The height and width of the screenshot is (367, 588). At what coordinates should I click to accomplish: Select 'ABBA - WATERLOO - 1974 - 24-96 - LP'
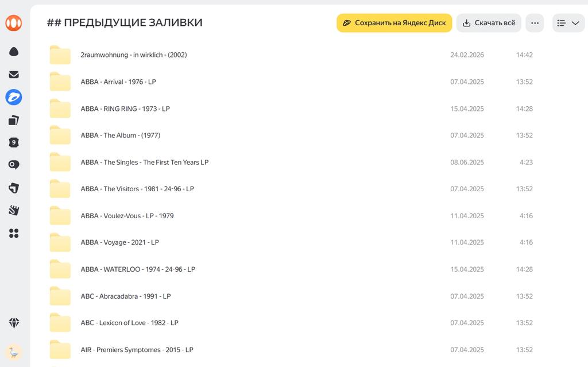tap(138, 269)
